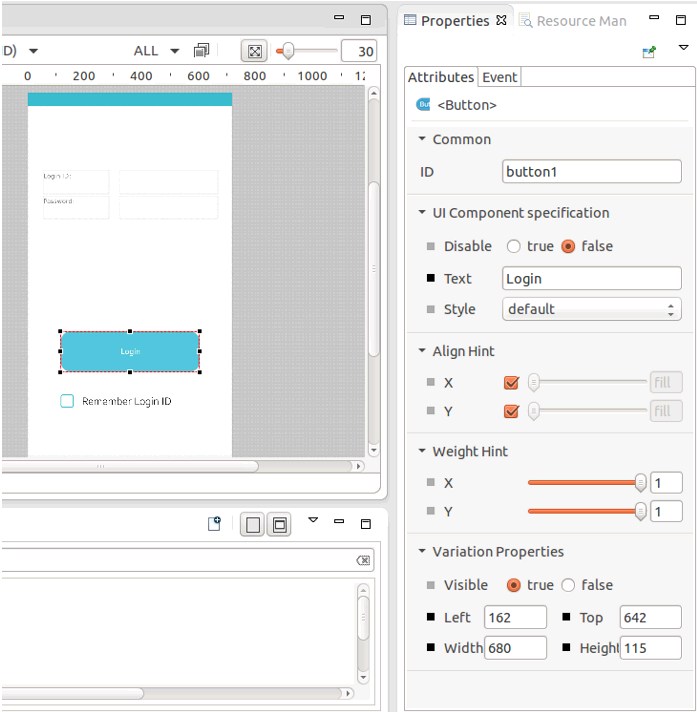Collapse the Weight Hint section
The width and height of the screenshot is (697, 712).
click(423, 452)
